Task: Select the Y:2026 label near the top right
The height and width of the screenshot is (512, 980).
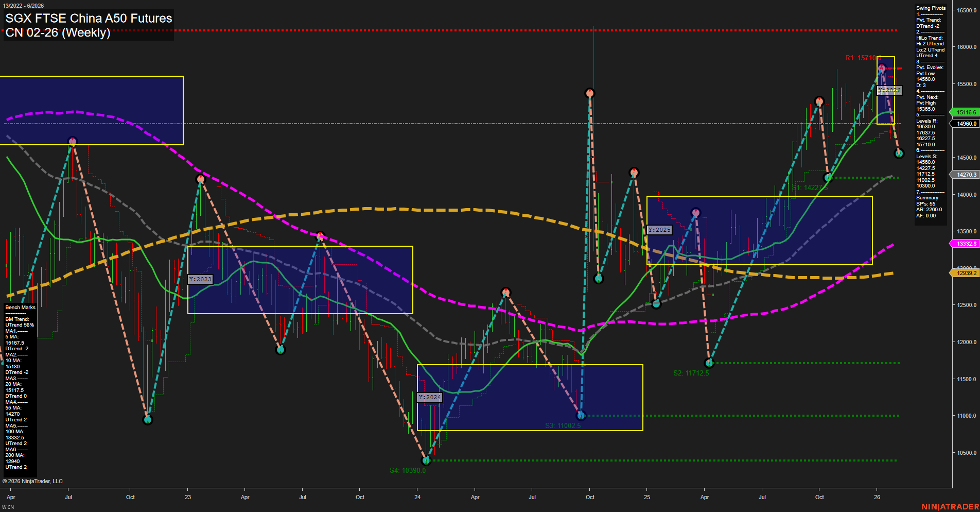Action: click(889, 90)
